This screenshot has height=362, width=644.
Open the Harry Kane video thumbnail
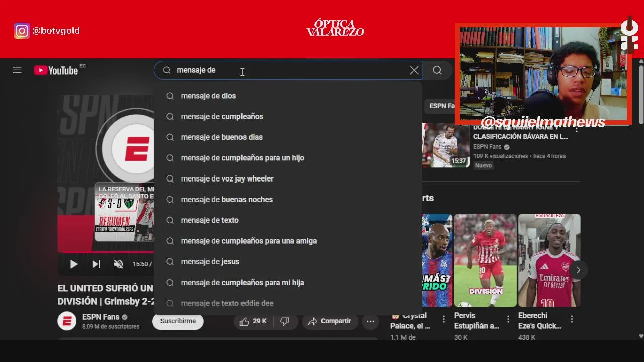point(445,145)
